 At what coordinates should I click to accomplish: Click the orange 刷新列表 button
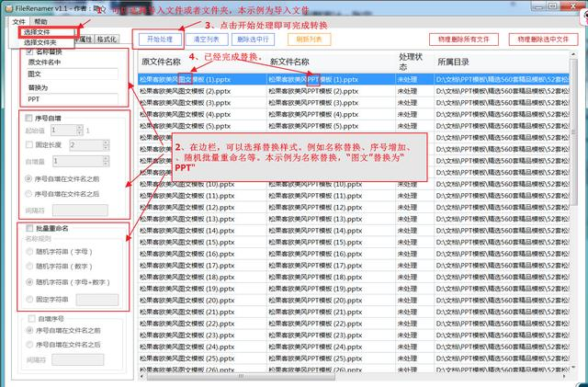[x=315, y=40]
